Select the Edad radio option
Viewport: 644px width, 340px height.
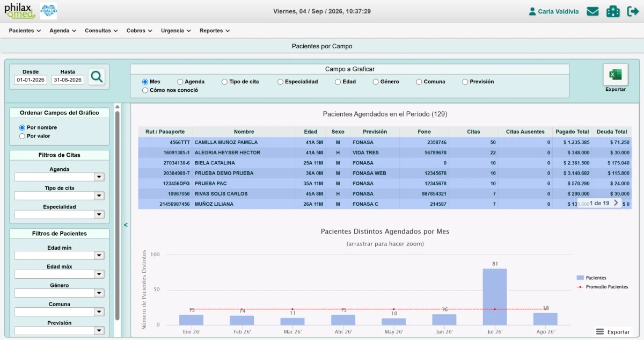click(338, 82)
